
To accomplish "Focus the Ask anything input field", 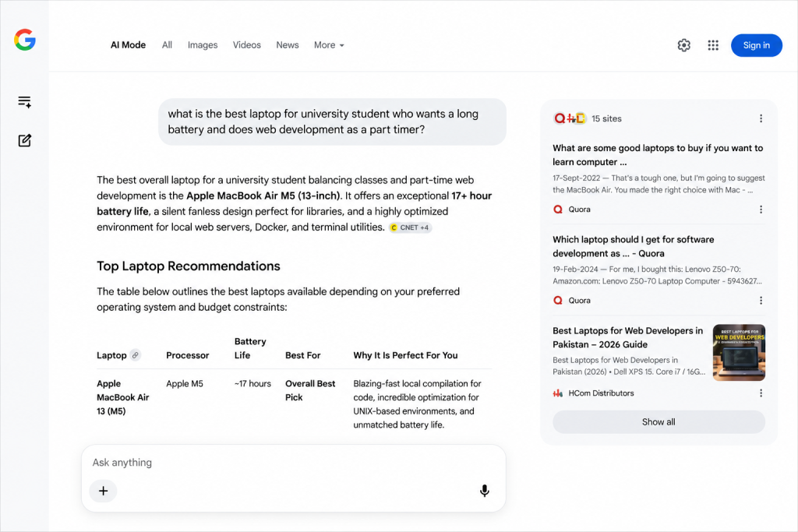I will (293, 463).
